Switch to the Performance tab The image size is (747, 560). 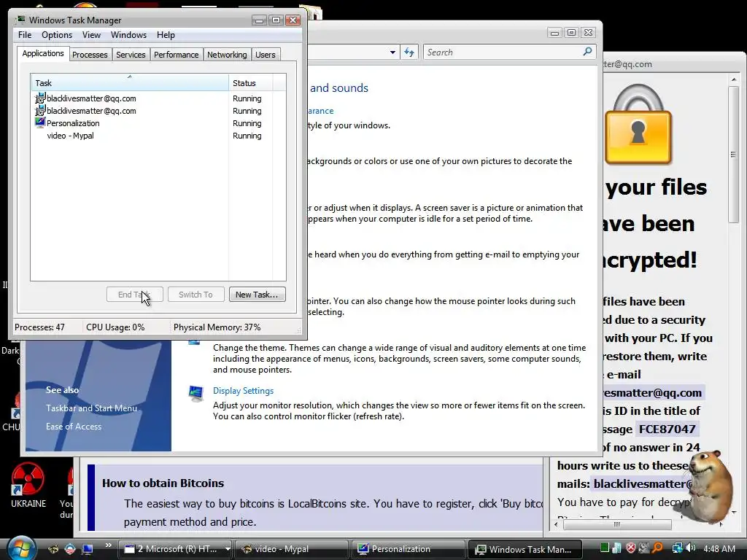point(177,55)
